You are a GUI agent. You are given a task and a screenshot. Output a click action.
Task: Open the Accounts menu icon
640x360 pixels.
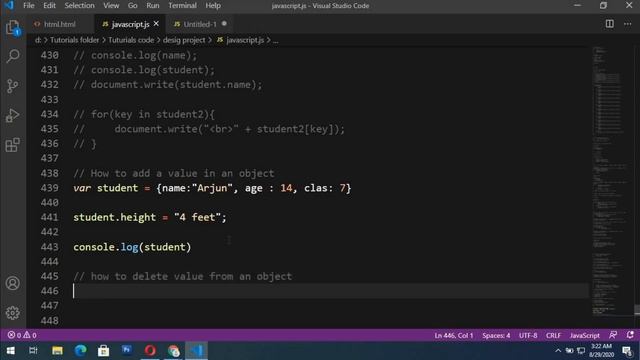pyautogui.click(x=13, y=283)
